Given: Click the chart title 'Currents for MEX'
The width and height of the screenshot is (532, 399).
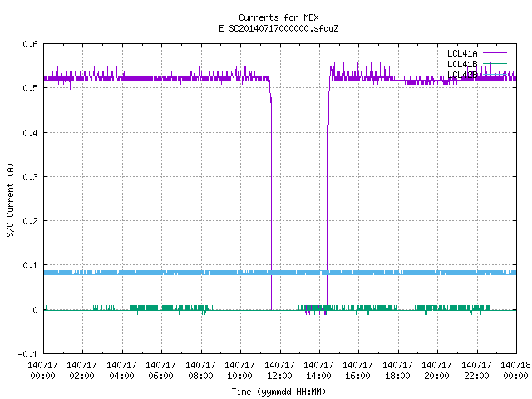Looking at the screenshot, I should [x=278, y=17].
